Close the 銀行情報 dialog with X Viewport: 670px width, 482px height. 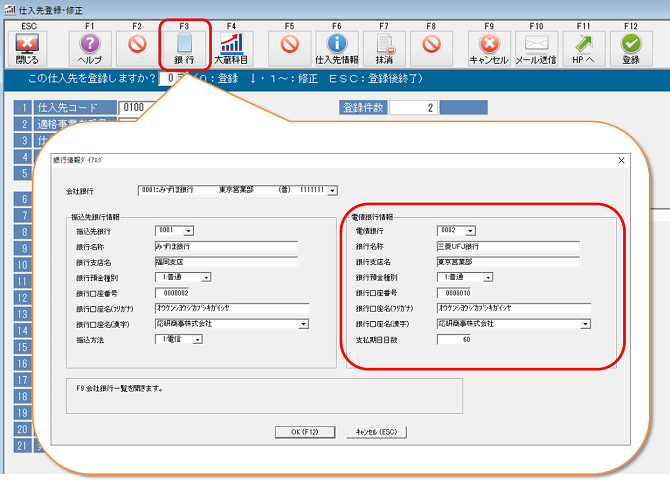pyautogui.click(x=621, y=160)
